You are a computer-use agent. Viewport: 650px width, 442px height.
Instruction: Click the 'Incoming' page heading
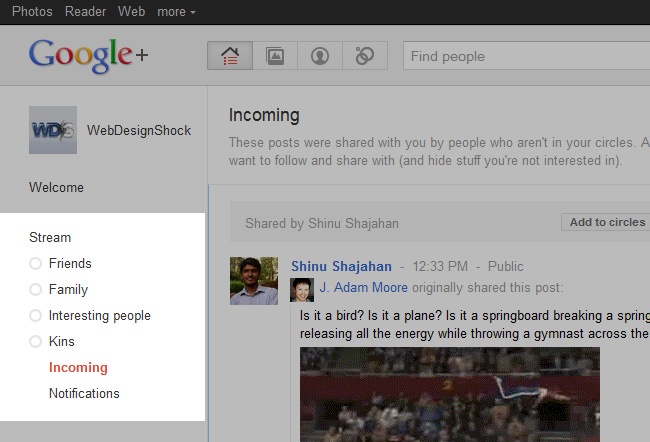point(264,115)
